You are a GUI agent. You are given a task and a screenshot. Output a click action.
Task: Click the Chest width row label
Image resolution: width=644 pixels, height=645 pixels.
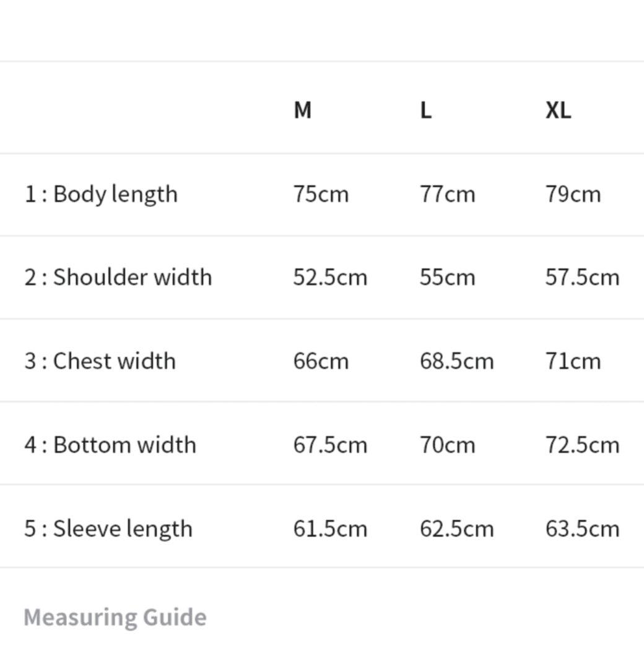point(100,361)
